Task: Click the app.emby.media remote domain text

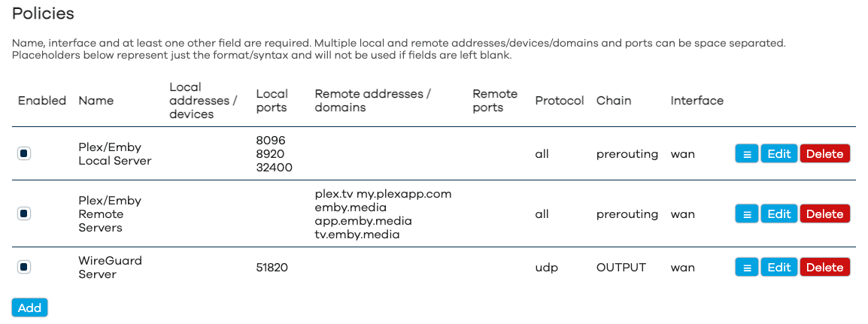Action: tap(363, 221)
